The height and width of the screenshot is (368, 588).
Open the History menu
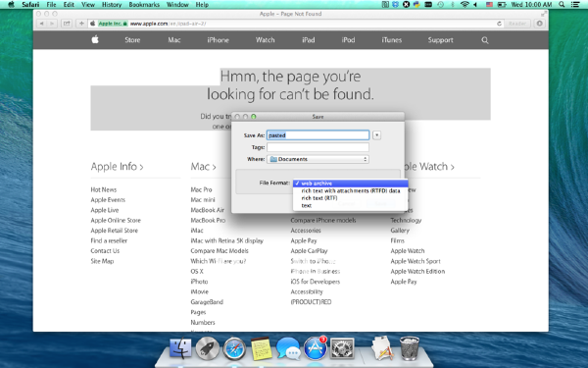tap(112, 5)
